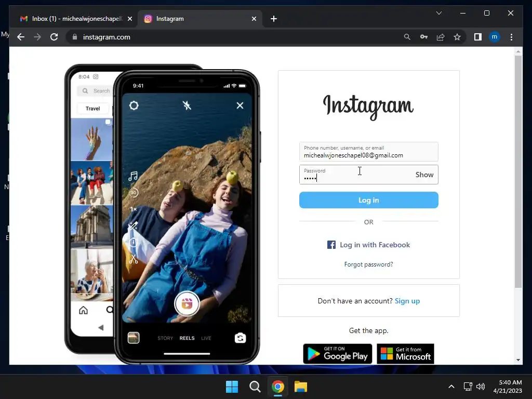532x399 pixels.
Task: Open File Explorer from the taskbar
Action: tap(301, 387)
